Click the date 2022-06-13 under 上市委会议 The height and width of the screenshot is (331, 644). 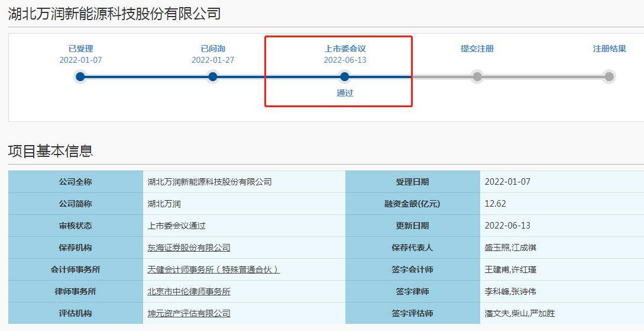point(345,60)
